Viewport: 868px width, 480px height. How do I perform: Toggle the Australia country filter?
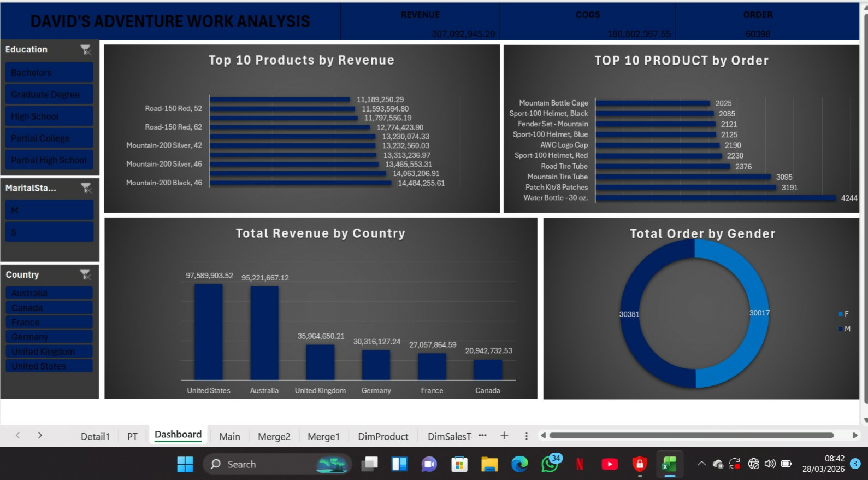pos(49,293)
